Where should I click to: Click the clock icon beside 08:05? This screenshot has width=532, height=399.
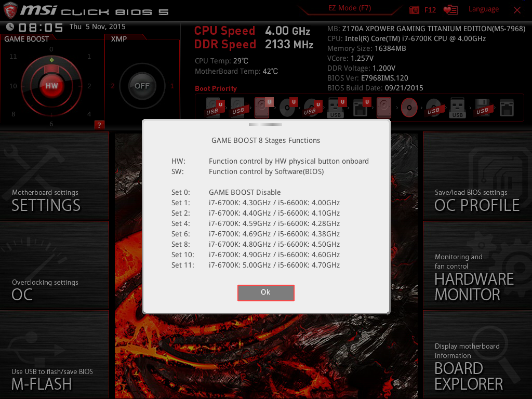point(10,26)
